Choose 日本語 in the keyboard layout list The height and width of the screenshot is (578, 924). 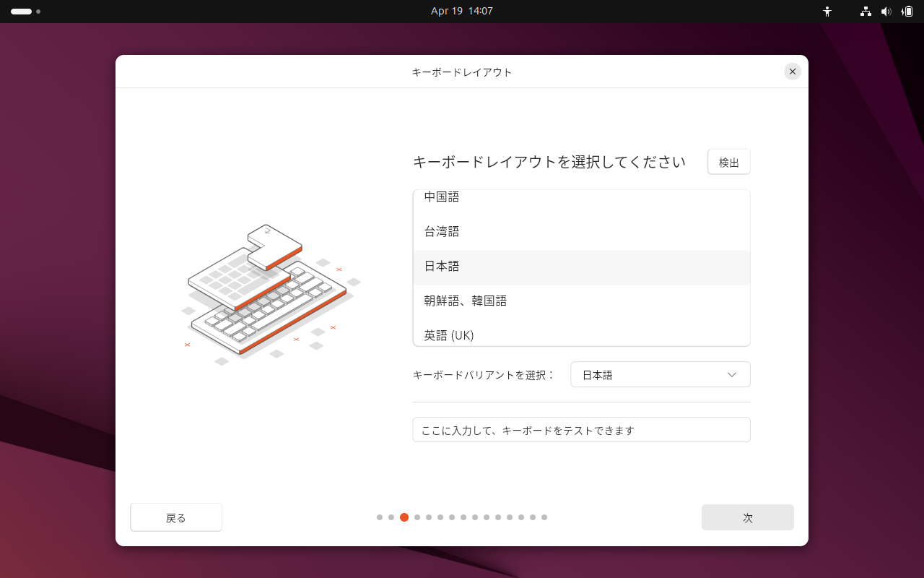click(582, 267)
